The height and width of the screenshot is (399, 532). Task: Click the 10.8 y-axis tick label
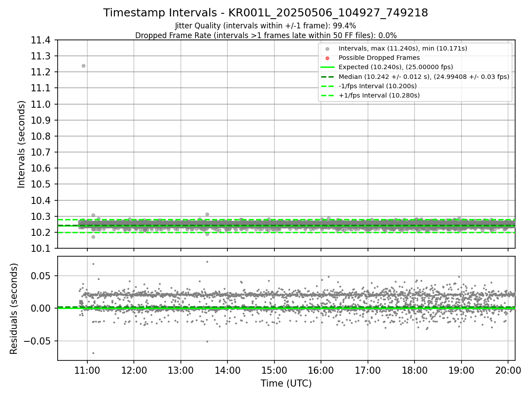coord(41,136)
